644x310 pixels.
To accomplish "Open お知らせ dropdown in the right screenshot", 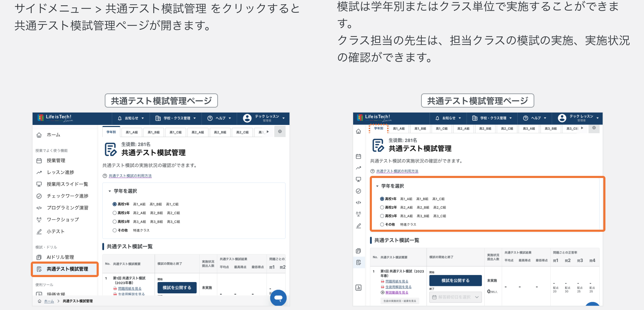I will (448, 118).
